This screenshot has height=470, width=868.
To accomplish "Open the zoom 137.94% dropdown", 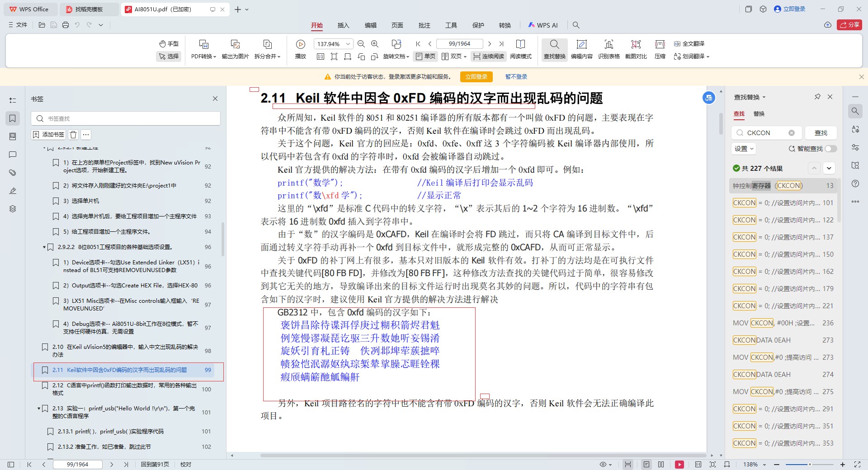I will [x=348, y=44].
